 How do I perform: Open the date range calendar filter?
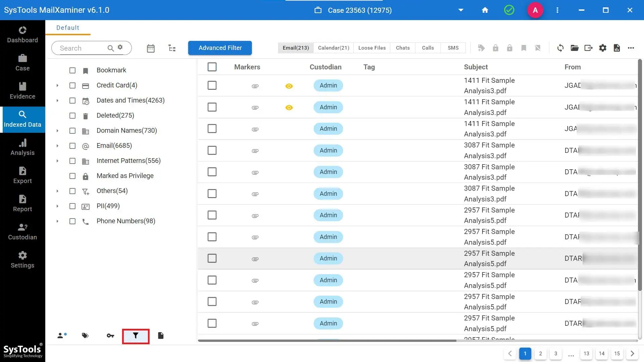[x=151, y=48]
